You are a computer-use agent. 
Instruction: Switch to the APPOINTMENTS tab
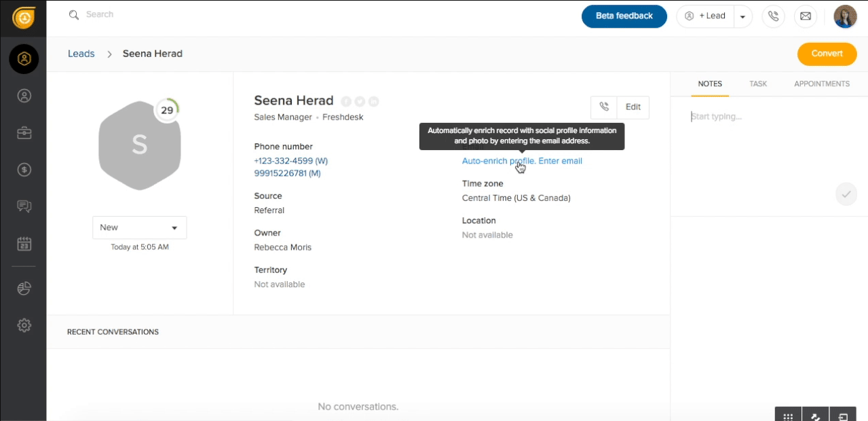[822, 84]
